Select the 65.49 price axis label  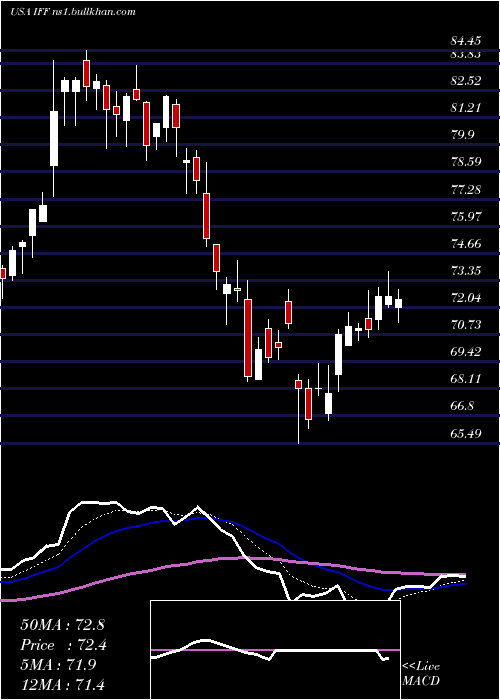click(x=466, y=433)
